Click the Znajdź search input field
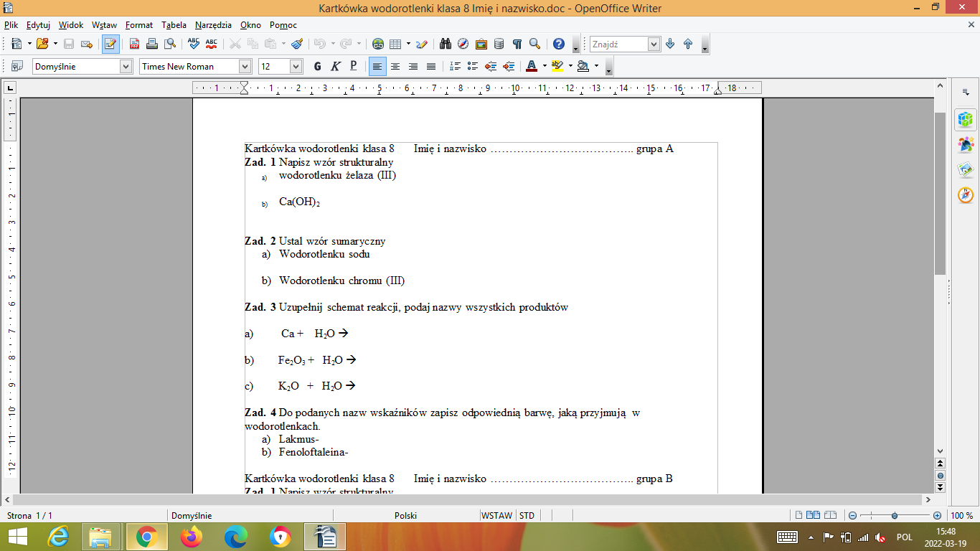The height and width of the screenshot is (551, 980). pos(618,44)
